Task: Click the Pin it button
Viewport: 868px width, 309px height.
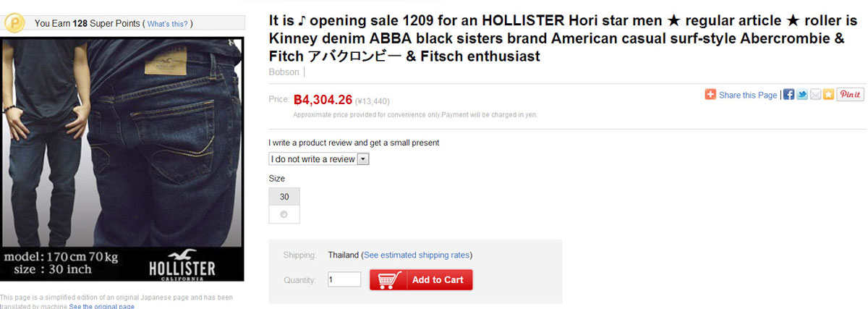Action: pyautogui.click(x=850, y=95)
